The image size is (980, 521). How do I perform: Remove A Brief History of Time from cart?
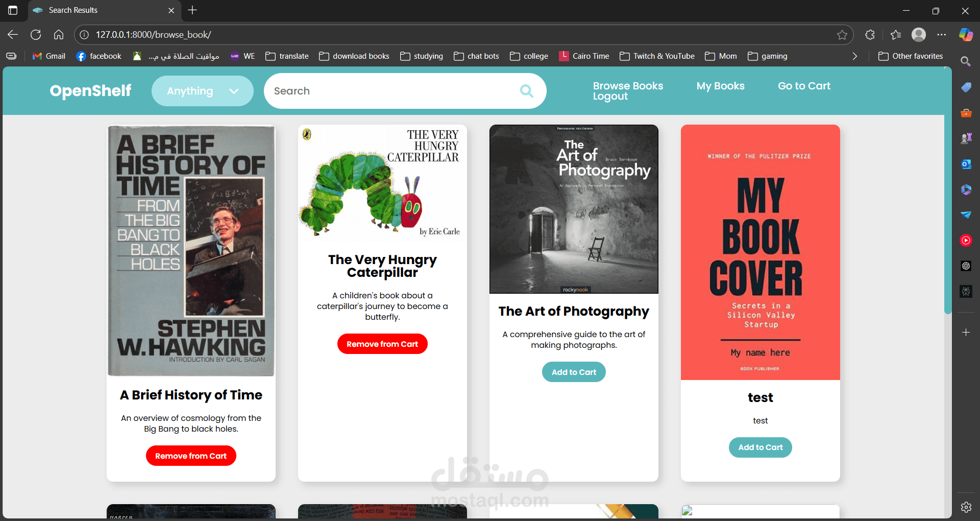[x=191, y=456]
